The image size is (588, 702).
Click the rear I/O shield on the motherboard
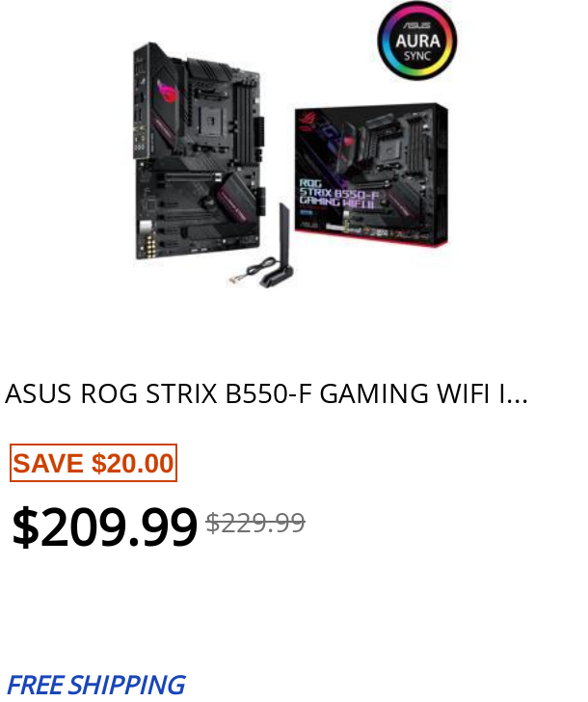(x=140, y=101)
